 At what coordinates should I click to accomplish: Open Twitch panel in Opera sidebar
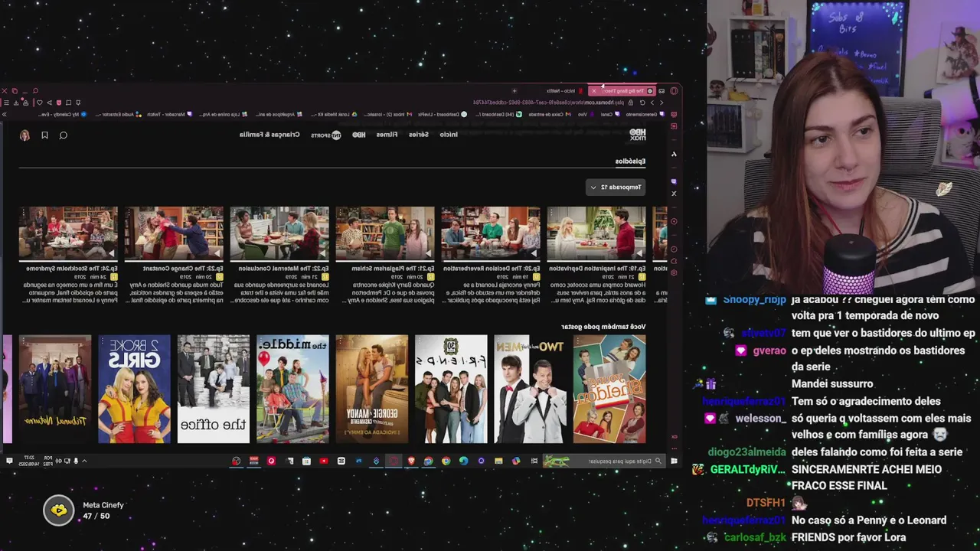674,181
